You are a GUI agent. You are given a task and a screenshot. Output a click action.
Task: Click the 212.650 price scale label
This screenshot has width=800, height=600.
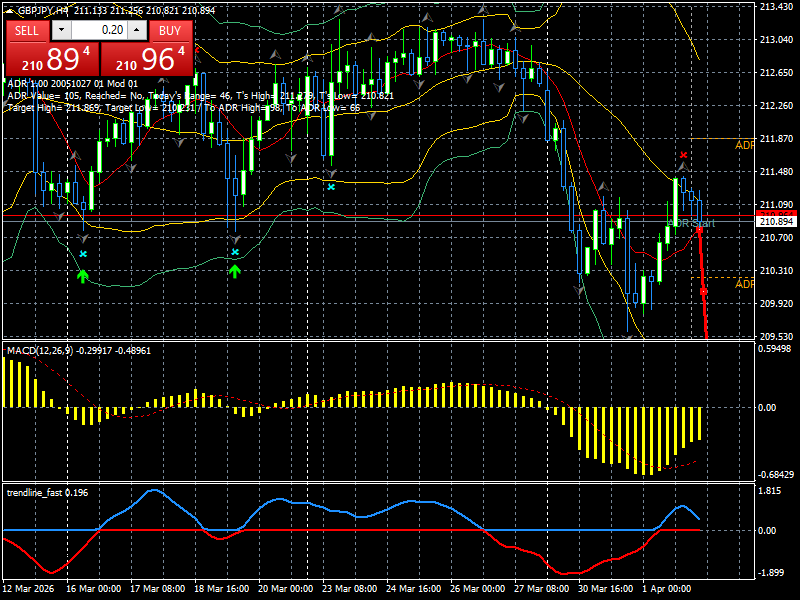click(x=777, y=72)
